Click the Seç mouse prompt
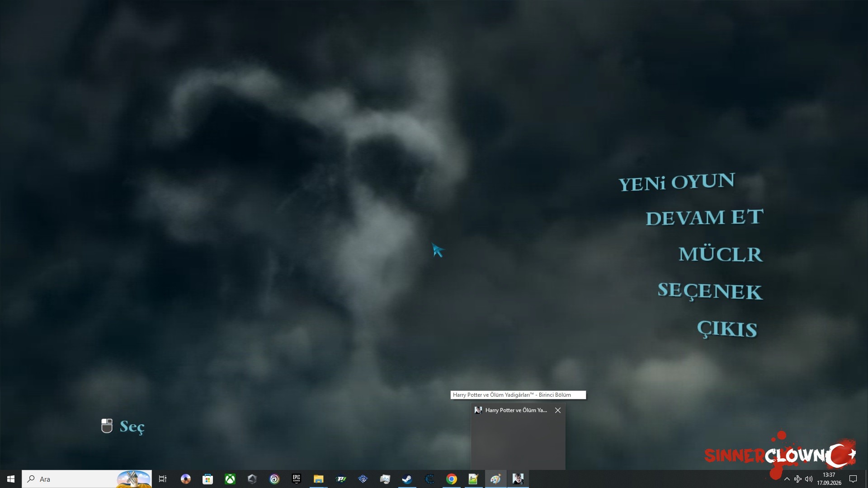The image size is (868, 488). 123,426
